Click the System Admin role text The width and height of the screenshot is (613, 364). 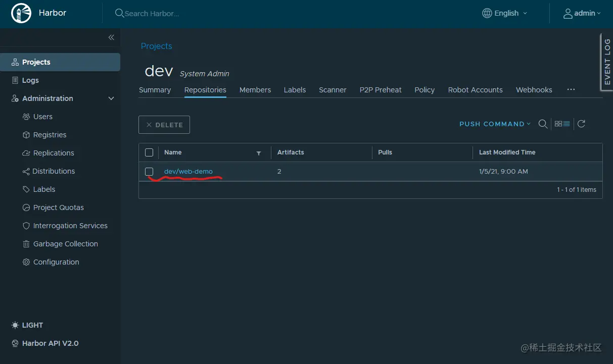point(205,74)
